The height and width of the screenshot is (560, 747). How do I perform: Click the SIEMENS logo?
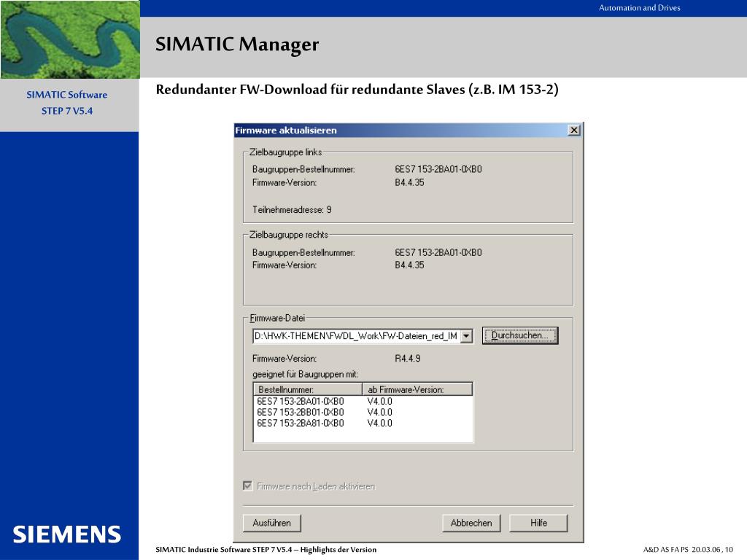click(x=67, y=534)
